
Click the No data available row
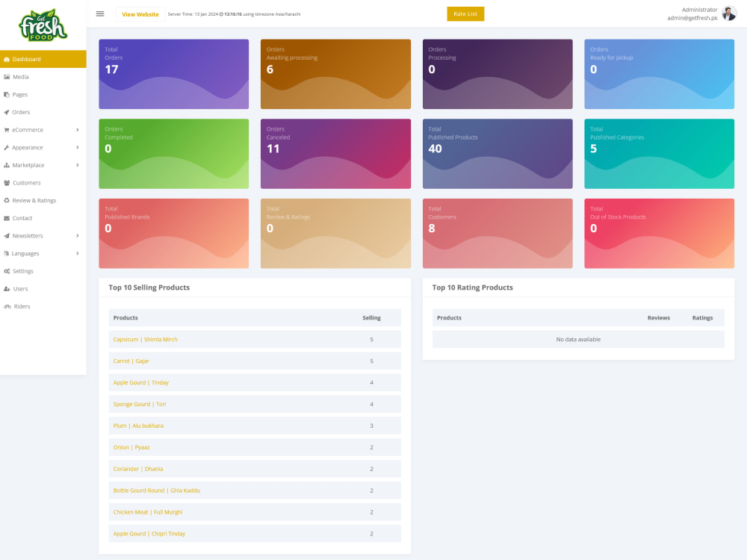pos(578,340)
